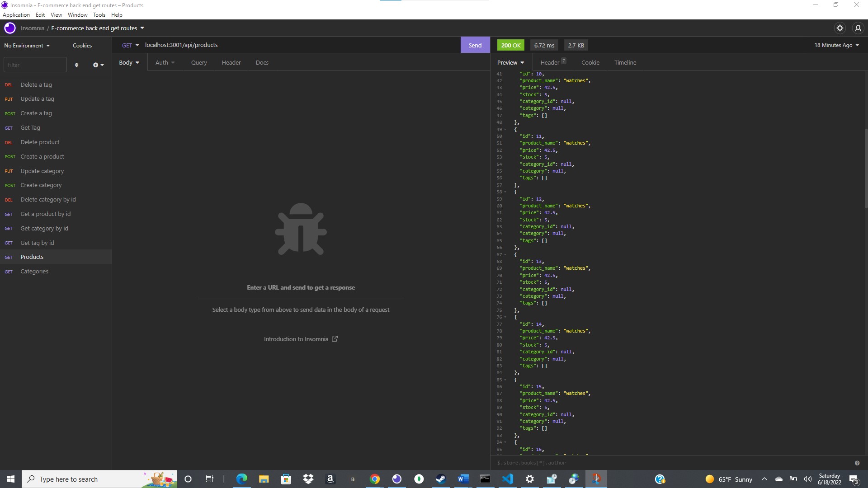
Task: Open the Application menu
Action: click(16, 15)
